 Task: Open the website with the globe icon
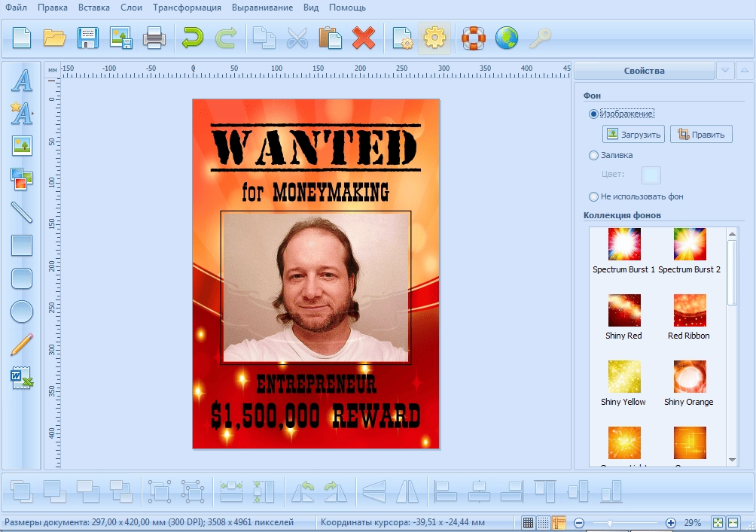click(507, 38)
